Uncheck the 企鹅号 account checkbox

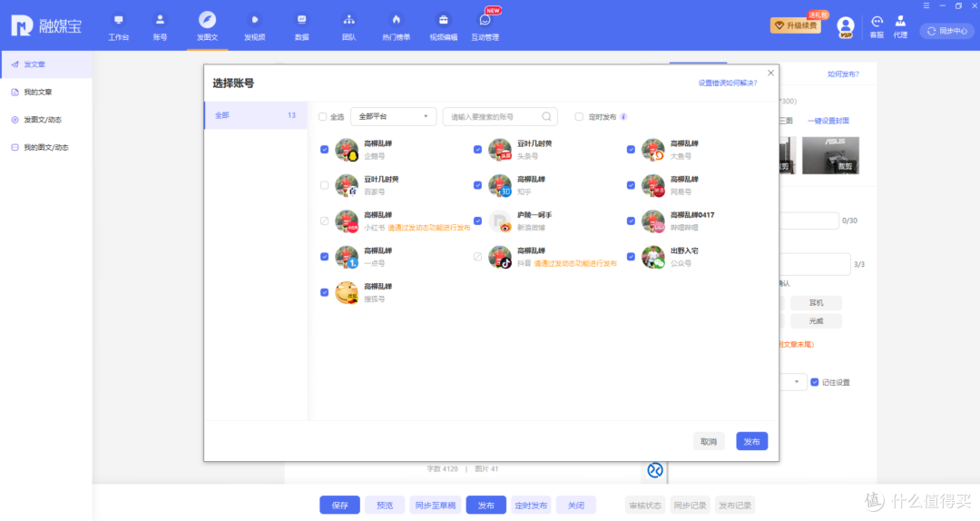click(324, 150)
